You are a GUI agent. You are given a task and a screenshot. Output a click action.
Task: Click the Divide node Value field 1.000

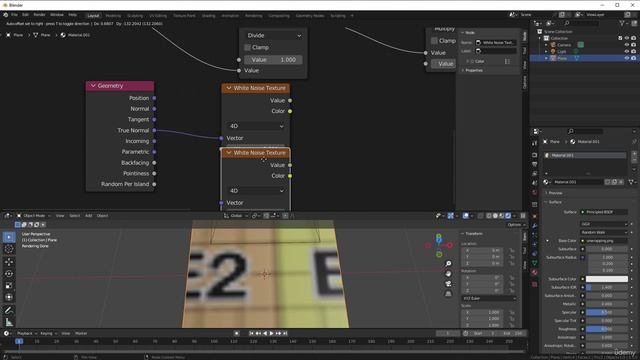click(x=273, y=60)
